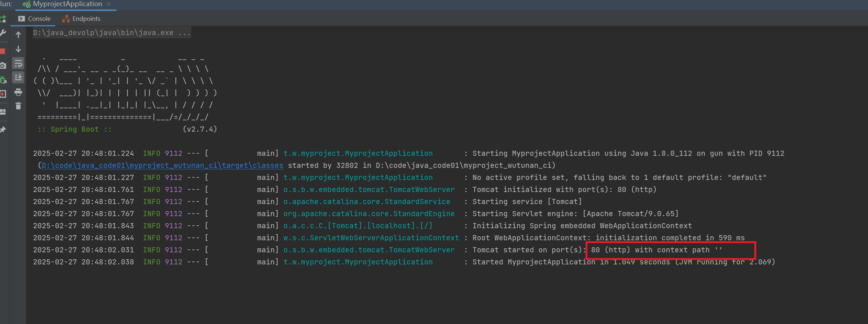Click timestamp 2025-02-27 20:48:01.843
The width and height of the screenshot is (868, 324).
[84, 226]
